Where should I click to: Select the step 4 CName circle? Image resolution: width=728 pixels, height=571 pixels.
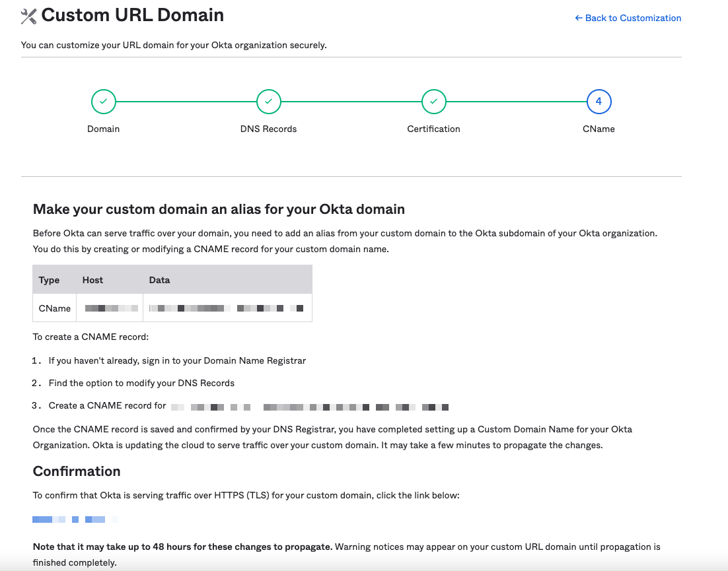tap(599, 102)
